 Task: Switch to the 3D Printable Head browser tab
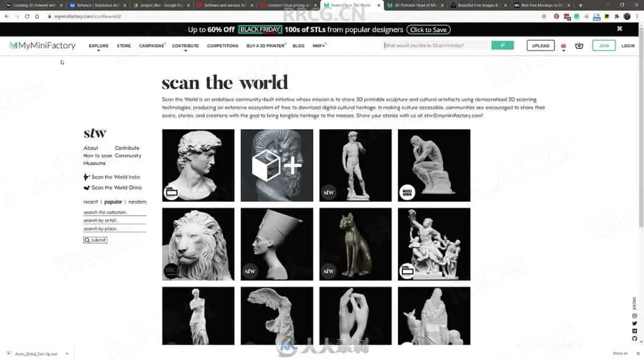click(x=416, y=5)
